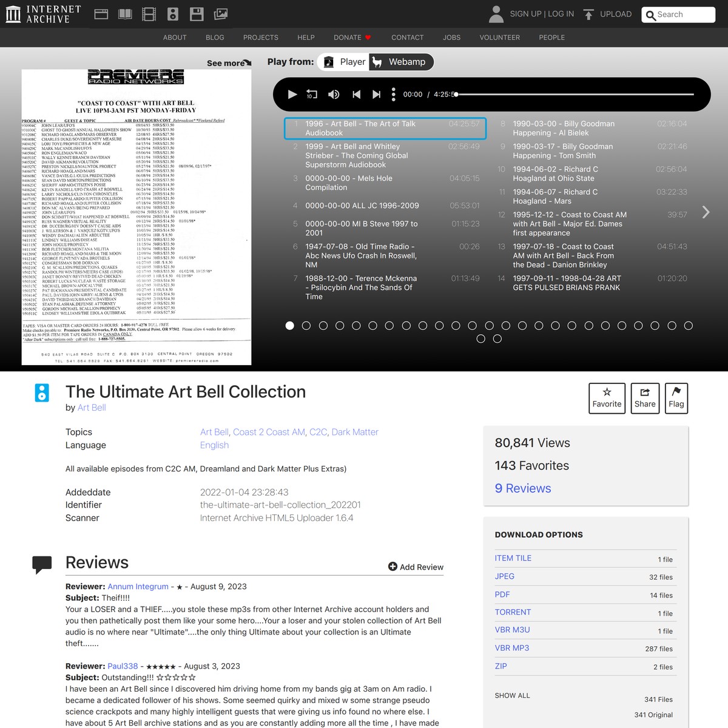
Task: Open the Premiere Radio Networks scan thumbnail
Action: click(x=136, y=217)
